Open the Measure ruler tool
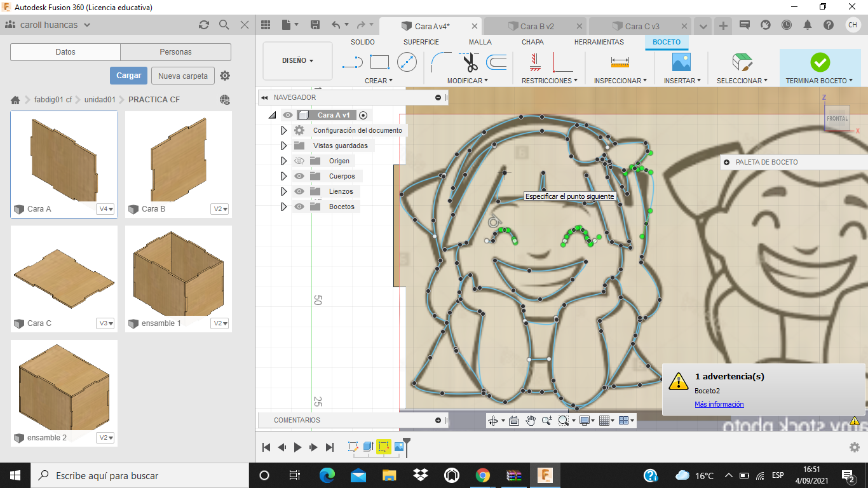Viewport: 868px width, 488px height. tap(620, 62)
